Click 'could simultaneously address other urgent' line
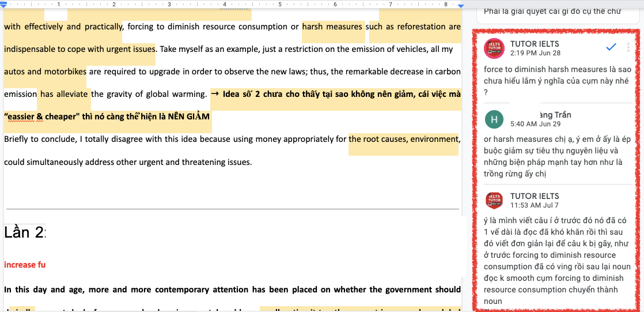 tap(128, 162)
